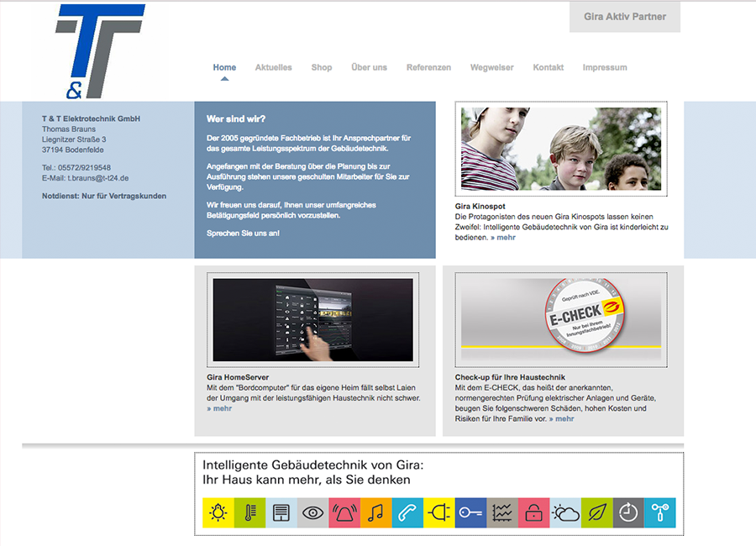756x546 pixels.
Task: Open the E-CHECK seal image
Action: pos(561,320)
